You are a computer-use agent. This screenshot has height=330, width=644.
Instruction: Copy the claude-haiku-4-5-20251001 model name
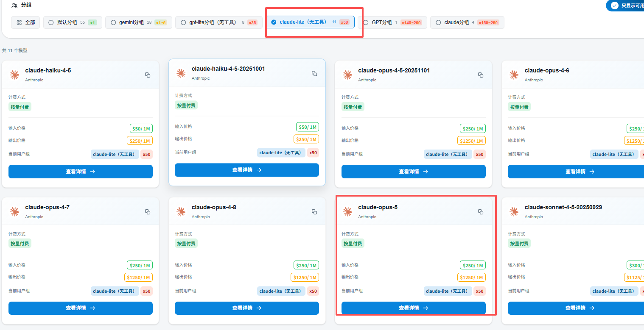pos(314,73)
